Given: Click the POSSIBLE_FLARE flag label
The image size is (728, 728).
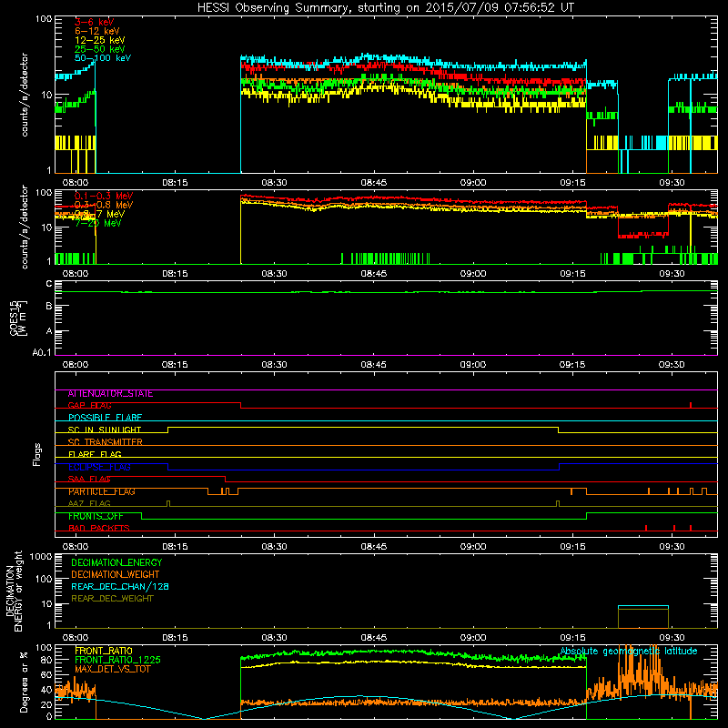Looking at the screenshot, I should pos(105,418).
